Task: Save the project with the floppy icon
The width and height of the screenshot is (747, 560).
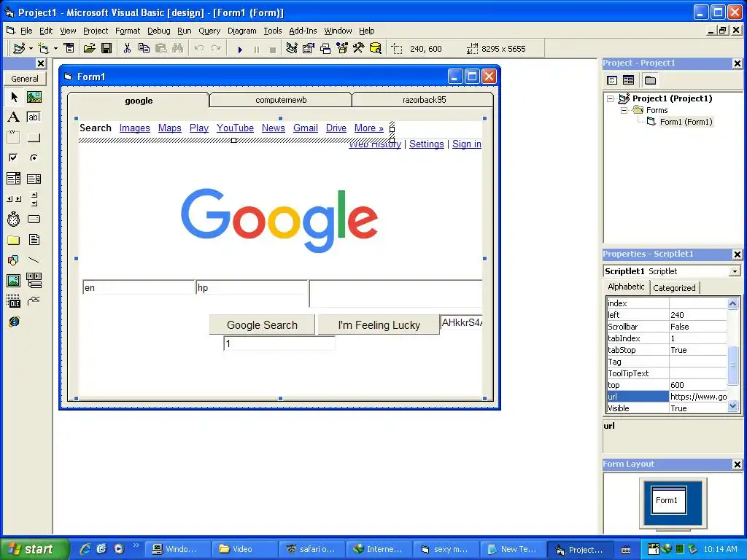Action: pos(107,48)
